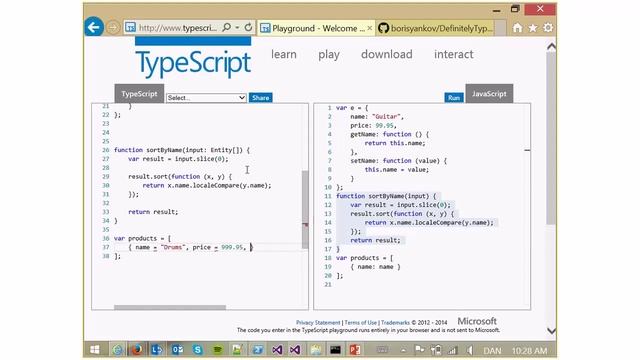640x360 pixels.
Task: Open the browser Home icon
Action: point(517,28)
